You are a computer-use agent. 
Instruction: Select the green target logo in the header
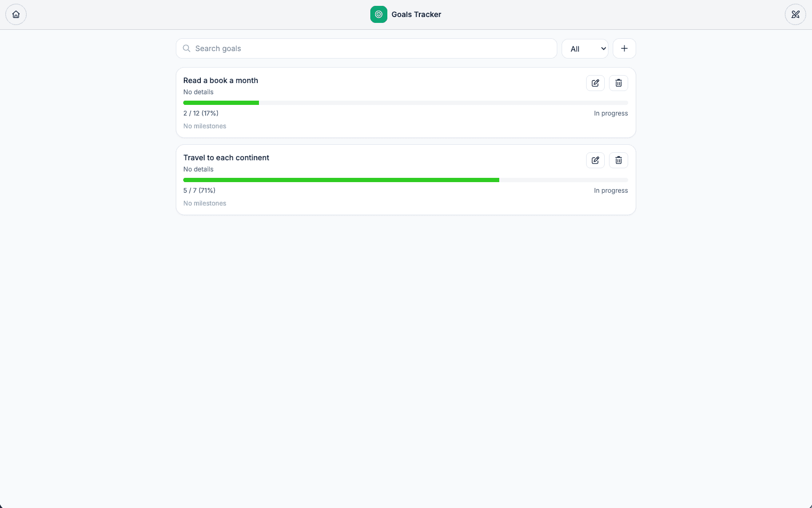tap(379, 14)
